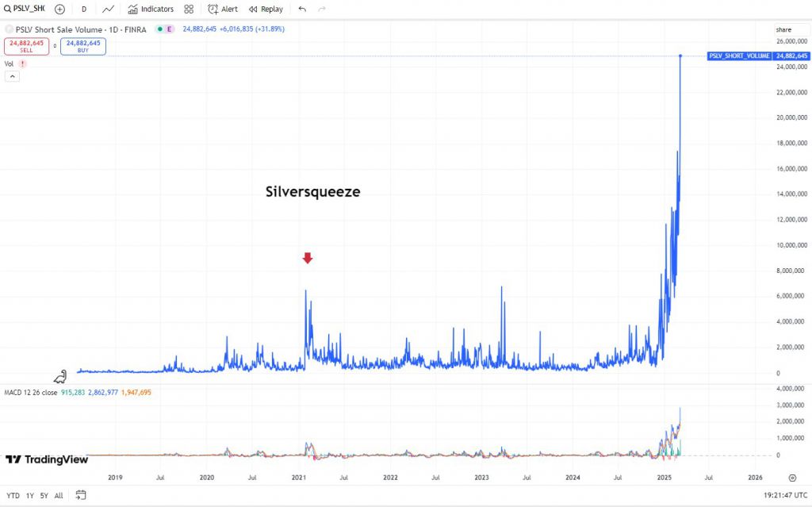812x507 pixels.
Task: Click the blue BUY 24,882,645 button
Action: pos(82,46)
